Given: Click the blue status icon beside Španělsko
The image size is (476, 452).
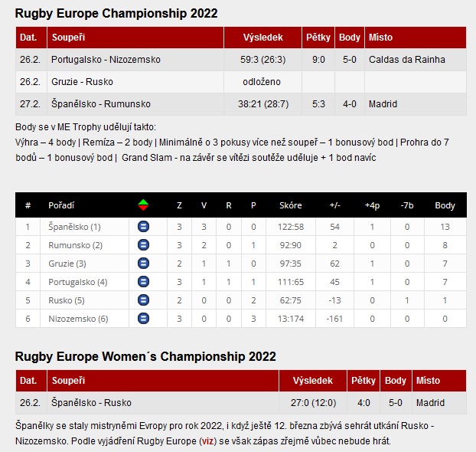Looking at the screenshot, I should coord(143,227).
